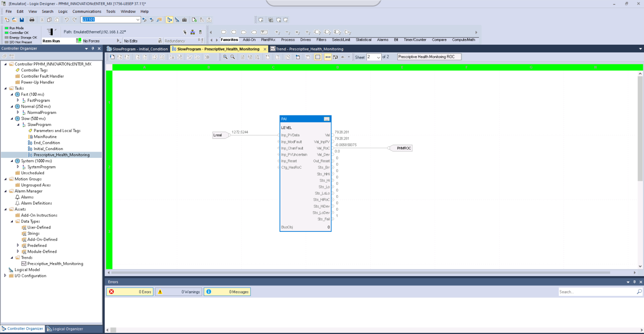Click the sheet description text field
The image size is (644, 334).
pyautogui.click(x=429, y=57)
